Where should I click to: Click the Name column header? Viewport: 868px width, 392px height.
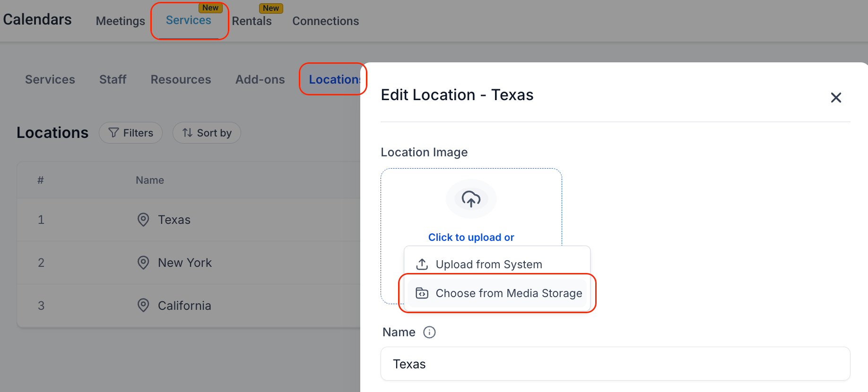[150, 180]
